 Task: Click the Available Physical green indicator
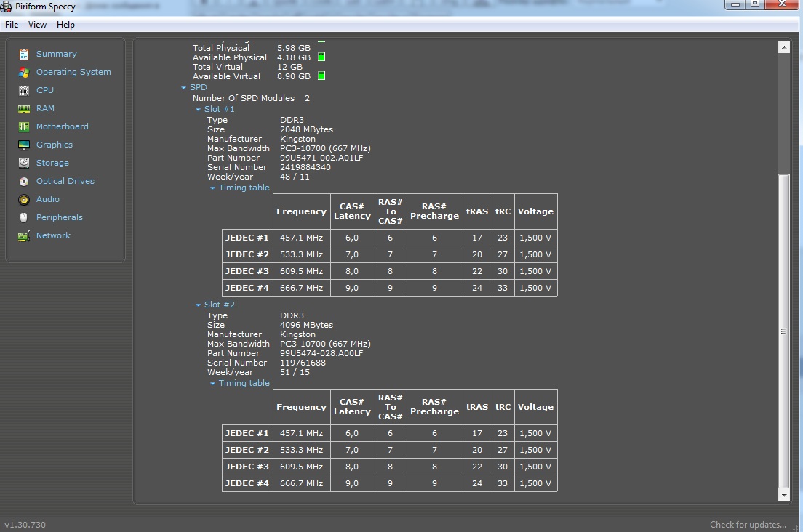pyautogui.click(x=321, y=57)
